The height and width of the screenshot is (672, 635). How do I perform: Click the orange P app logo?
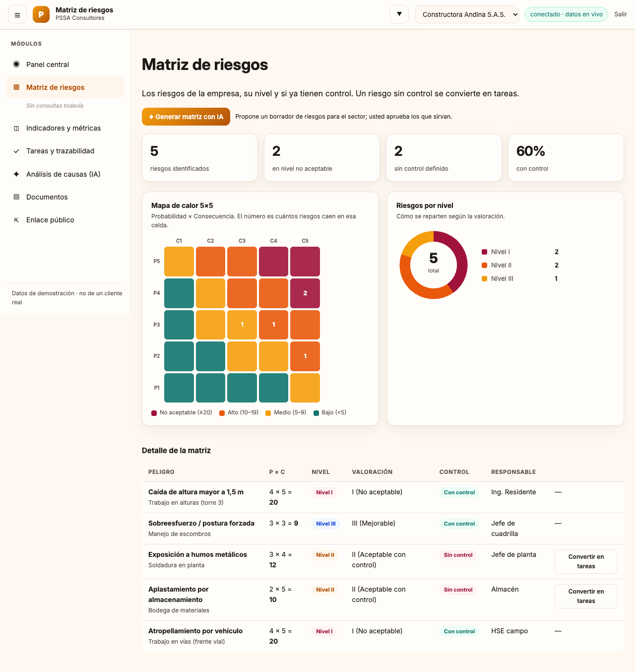pos(41,14)
